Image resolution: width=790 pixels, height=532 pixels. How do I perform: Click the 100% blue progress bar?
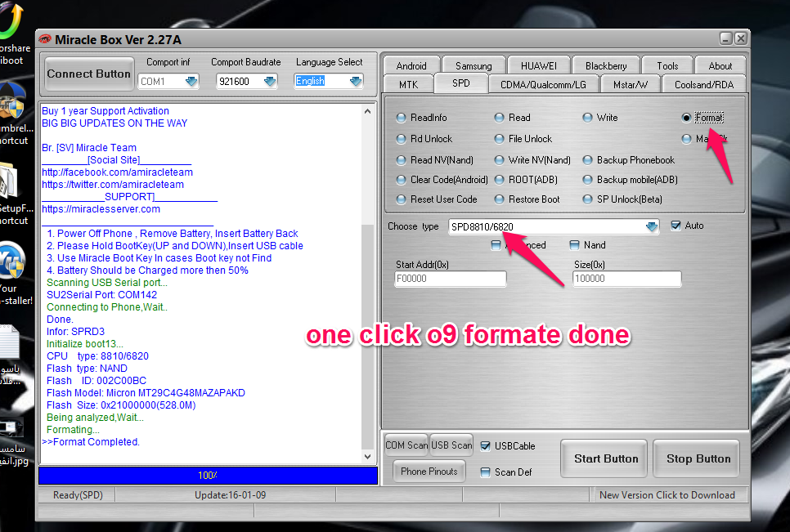pos(208,475)
